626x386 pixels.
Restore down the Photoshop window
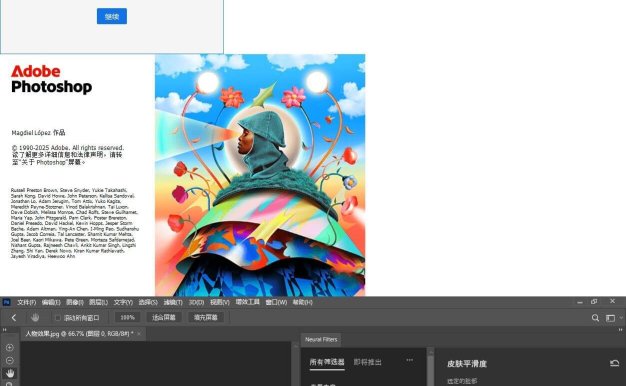pyautogui.click(x=594, y=302)
